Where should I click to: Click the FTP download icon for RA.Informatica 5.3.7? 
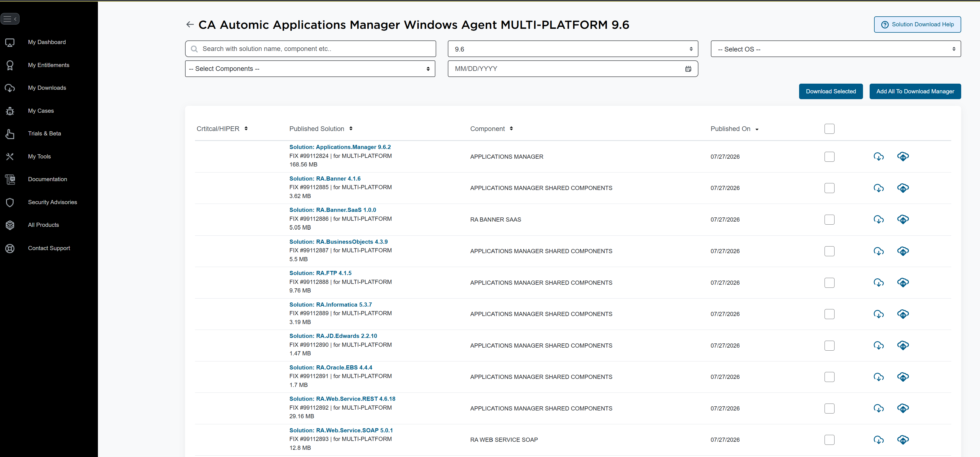(x=903, y=314)
